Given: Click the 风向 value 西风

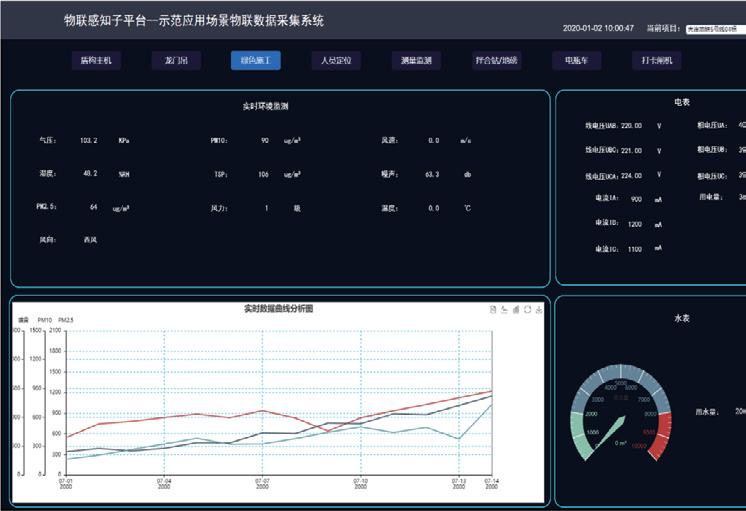Looking at the screenshot, I should 90,240.
